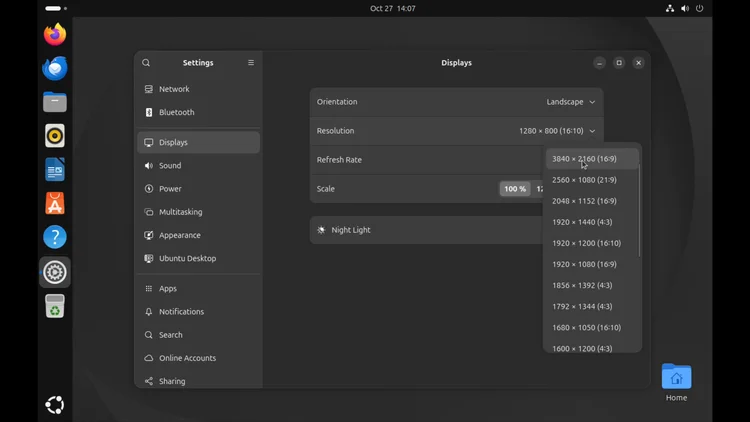Open Apps settings
Image resolution: width=750 pixels, height=422 pixels.
(199, 289)
